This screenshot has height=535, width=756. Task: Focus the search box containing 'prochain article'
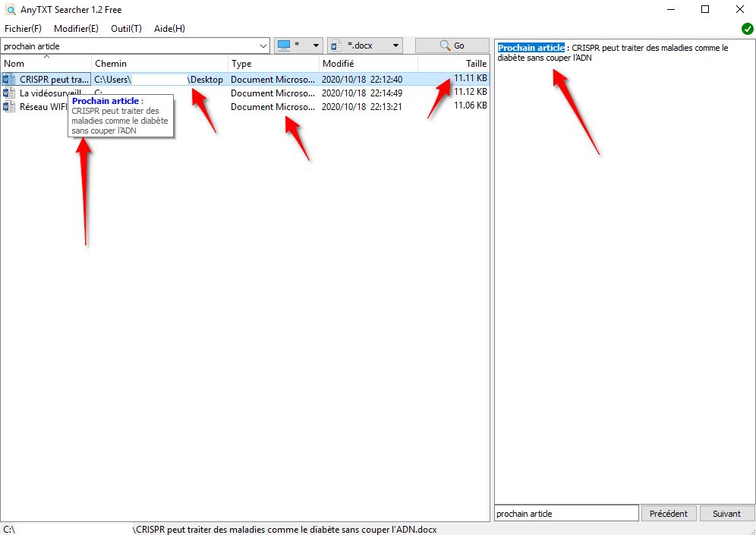[129, 46]
